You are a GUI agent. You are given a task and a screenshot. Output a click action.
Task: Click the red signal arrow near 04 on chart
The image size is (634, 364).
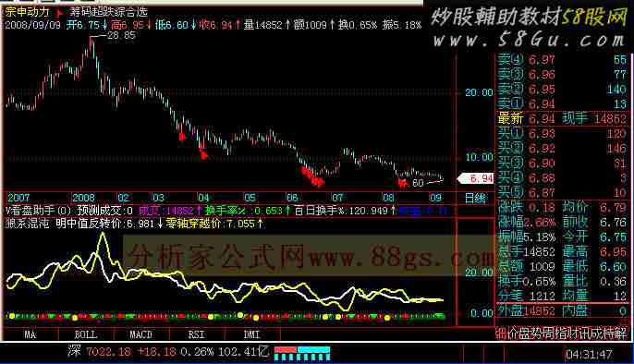[203, 154]
